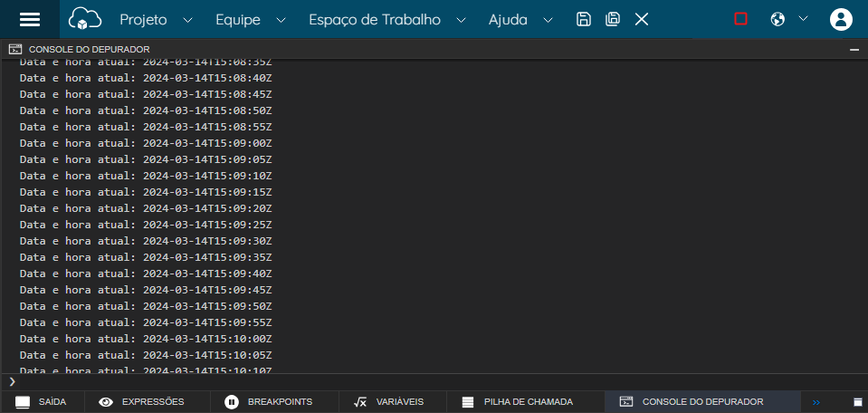Click the panel maximize icon at bottom right
The height and width of the screenshot is (413, 868).
(x=858, y=402)
